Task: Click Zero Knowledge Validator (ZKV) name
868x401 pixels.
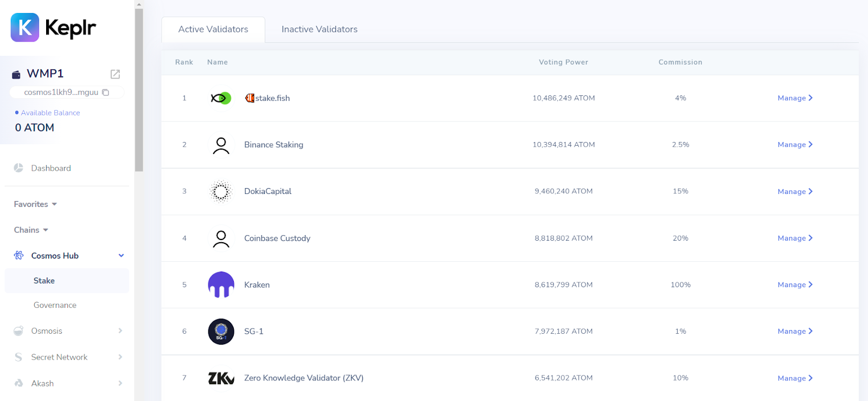Action: 304,378
